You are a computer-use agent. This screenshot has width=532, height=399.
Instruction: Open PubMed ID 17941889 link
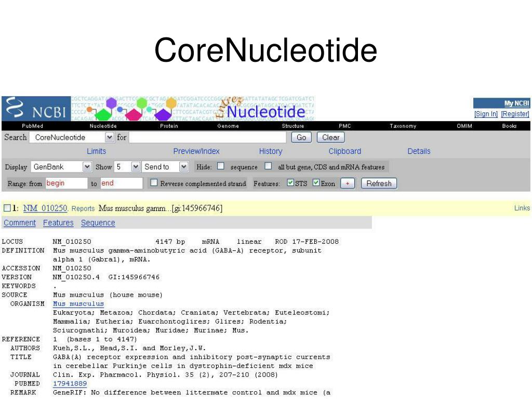(70, 383)
